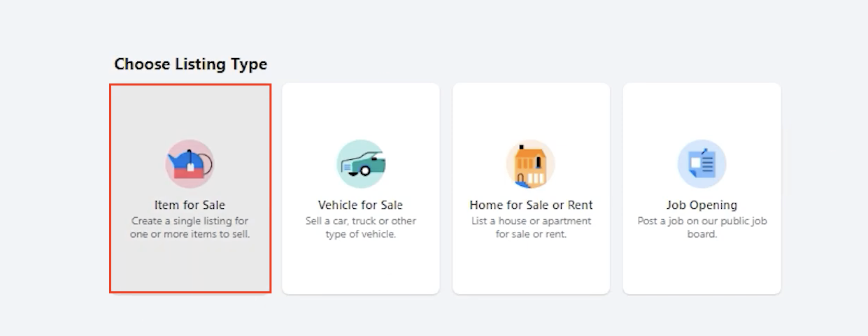Click 'Sell a car, truck' description text

(361, 228)
